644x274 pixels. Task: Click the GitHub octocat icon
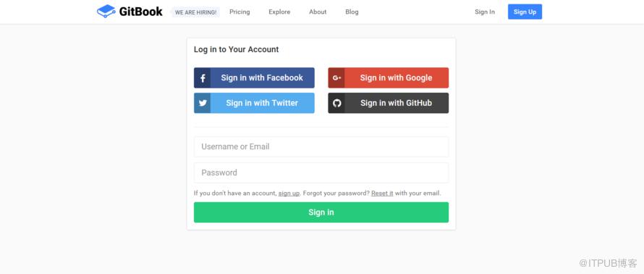point(336,103)
